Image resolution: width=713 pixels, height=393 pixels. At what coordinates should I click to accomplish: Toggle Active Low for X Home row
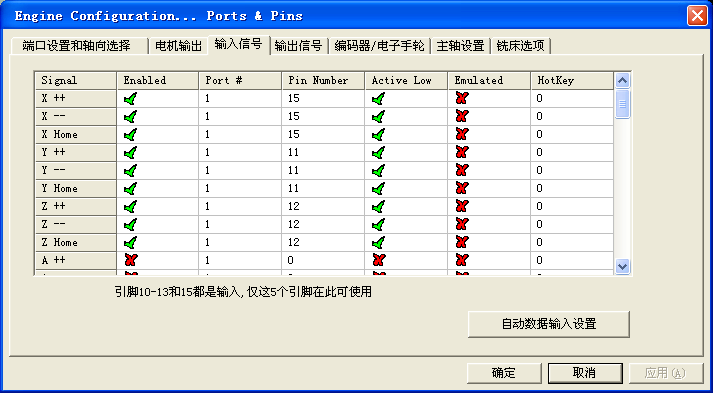pyautogui.click(x=378, y=135)
